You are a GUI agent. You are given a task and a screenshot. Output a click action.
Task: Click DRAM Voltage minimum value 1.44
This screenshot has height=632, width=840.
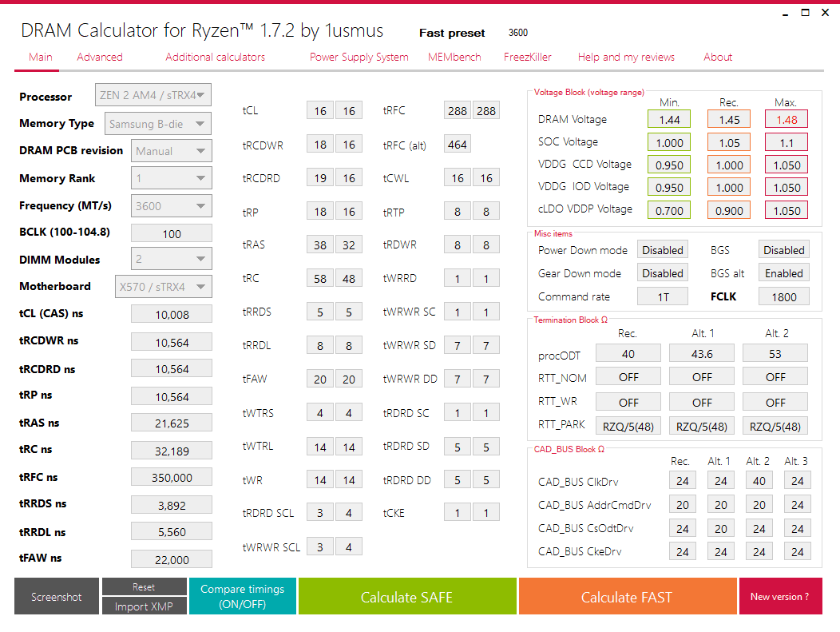(x=669, y=120)
